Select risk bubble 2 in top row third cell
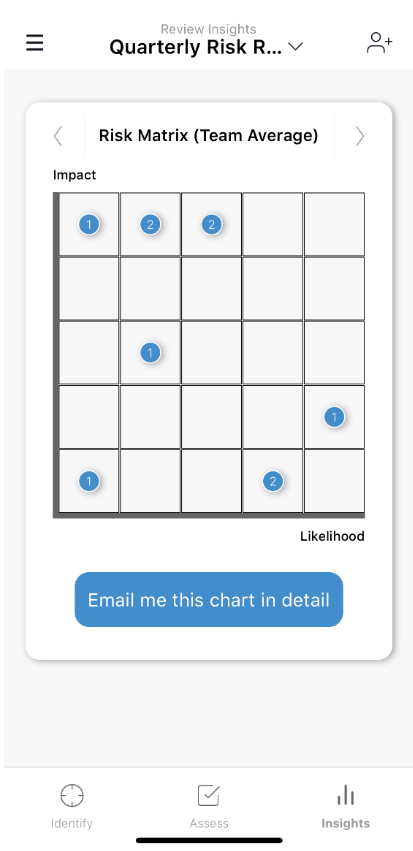Image resolution: width=413 pixels, height=851 pixels. point(212,224)
